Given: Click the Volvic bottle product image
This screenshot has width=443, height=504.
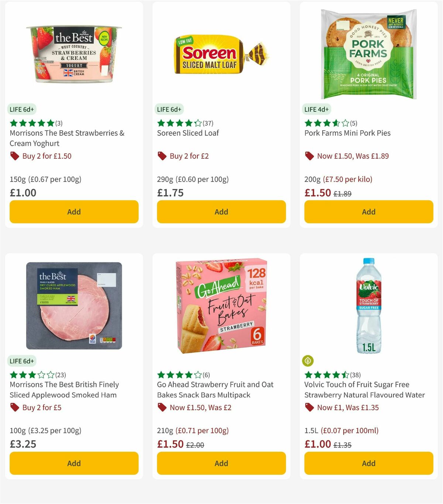Looking at the screenshot, I should [368, 306].
